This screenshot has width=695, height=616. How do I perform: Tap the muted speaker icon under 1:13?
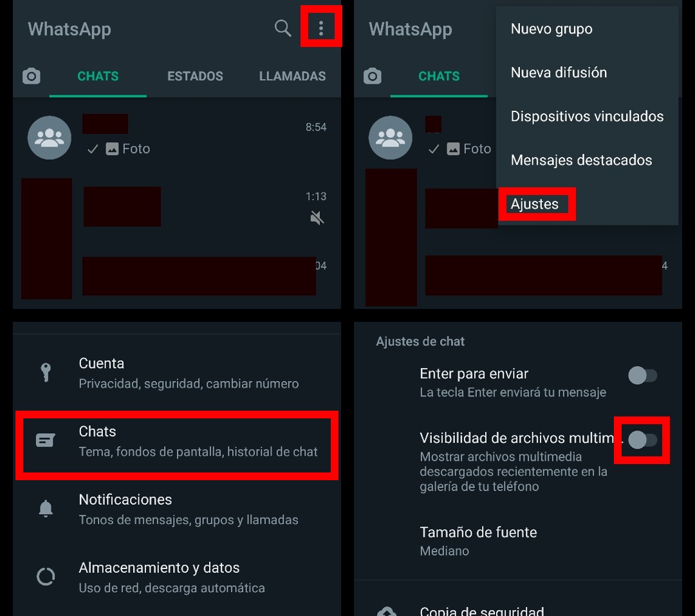point(317,218)
